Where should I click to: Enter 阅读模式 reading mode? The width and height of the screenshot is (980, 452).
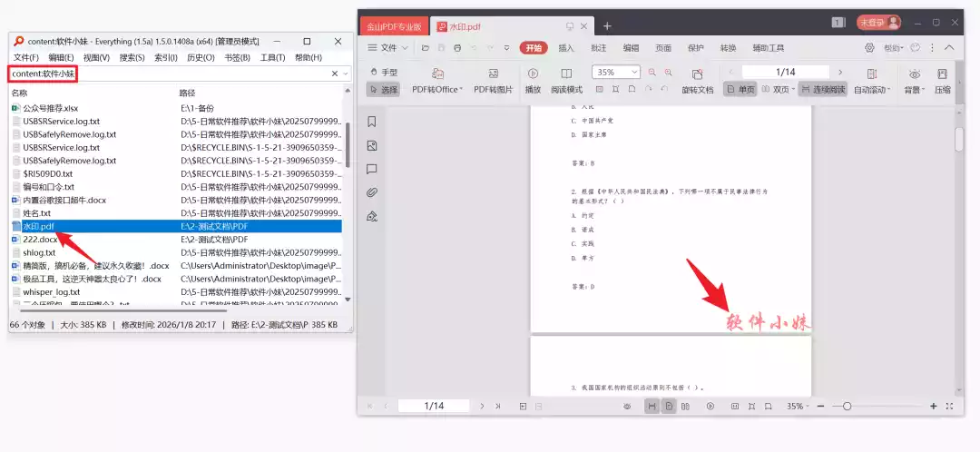tap(566, 82)
